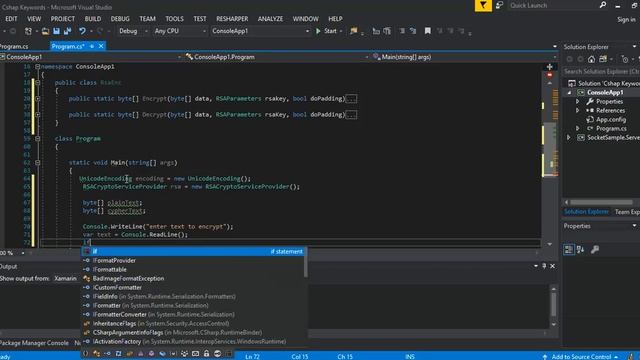Filter completion list by classes icon

click(96, 353)
